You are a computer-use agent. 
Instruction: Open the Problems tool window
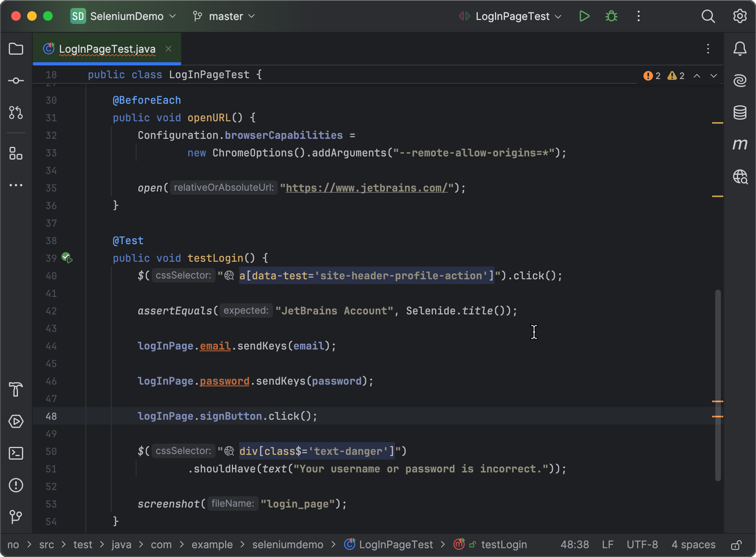[x=16, y=485]
